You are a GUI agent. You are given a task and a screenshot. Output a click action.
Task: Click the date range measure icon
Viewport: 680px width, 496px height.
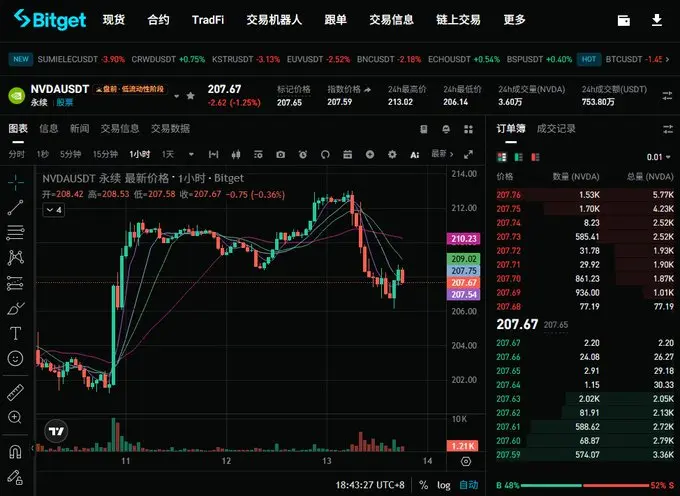pyautogui.click(x=213, y=154)
